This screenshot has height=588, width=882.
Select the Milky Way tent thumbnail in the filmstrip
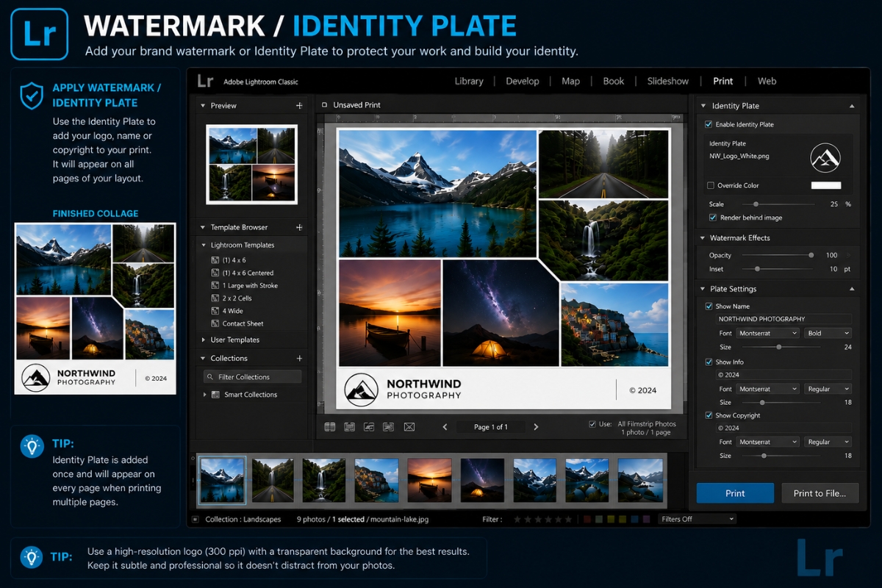tap(482, 480)
